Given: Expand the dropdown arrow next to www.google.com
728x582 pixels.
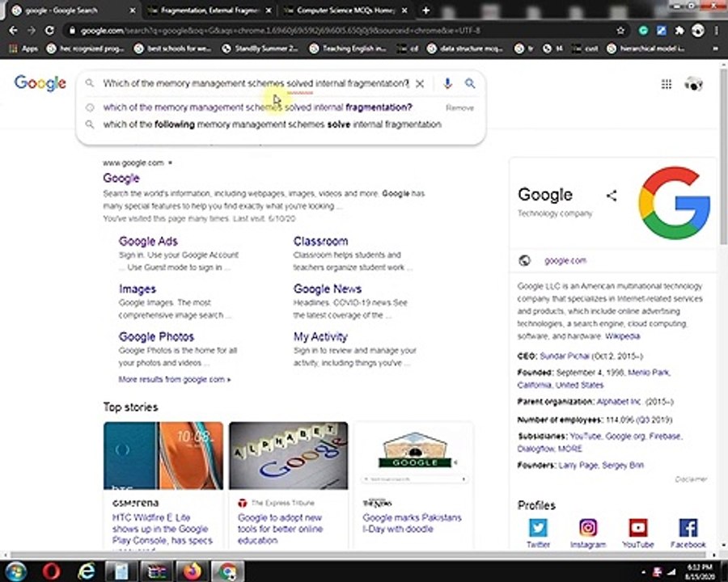Looking at the screenshot, I should pos(170,163).
